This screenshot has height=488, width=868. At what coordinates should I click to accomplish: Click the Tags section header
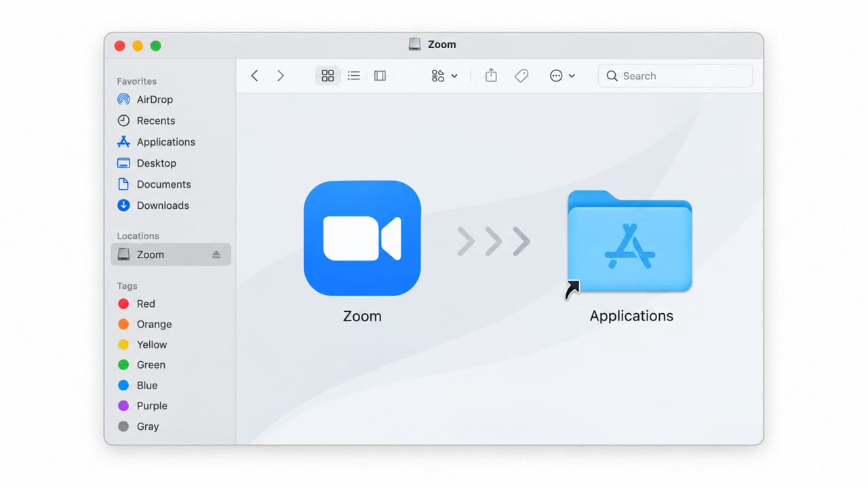coord(127,286)
